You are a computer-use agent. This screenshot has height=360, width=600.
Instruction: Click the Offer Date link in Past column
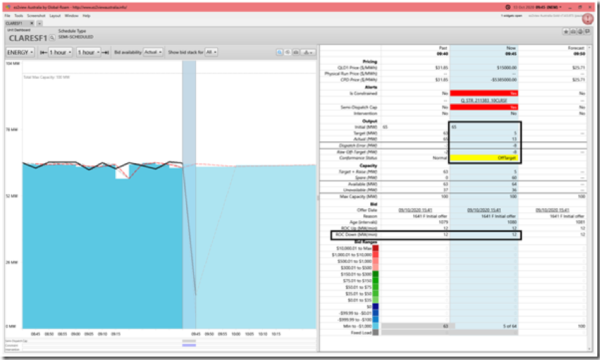click(x=415, y=210)
